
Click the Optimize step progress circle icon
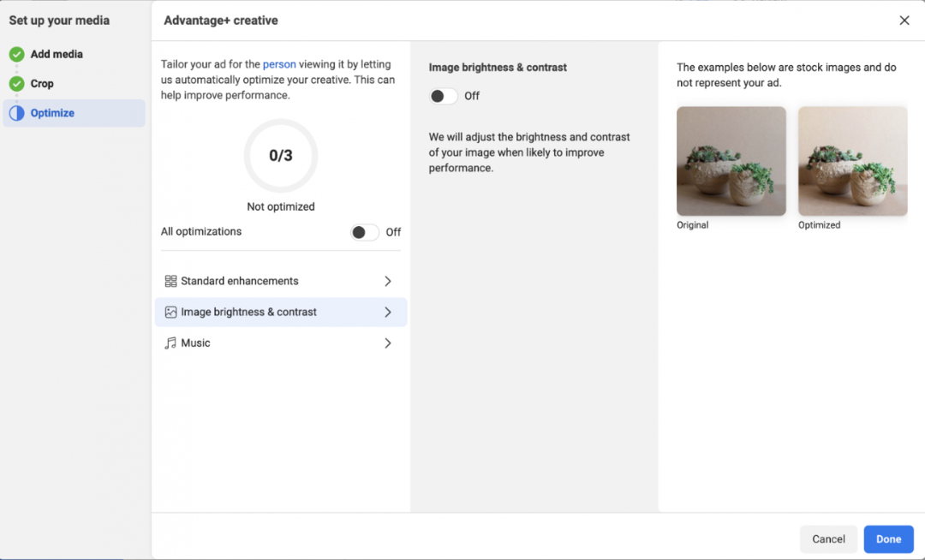point(17,112)
